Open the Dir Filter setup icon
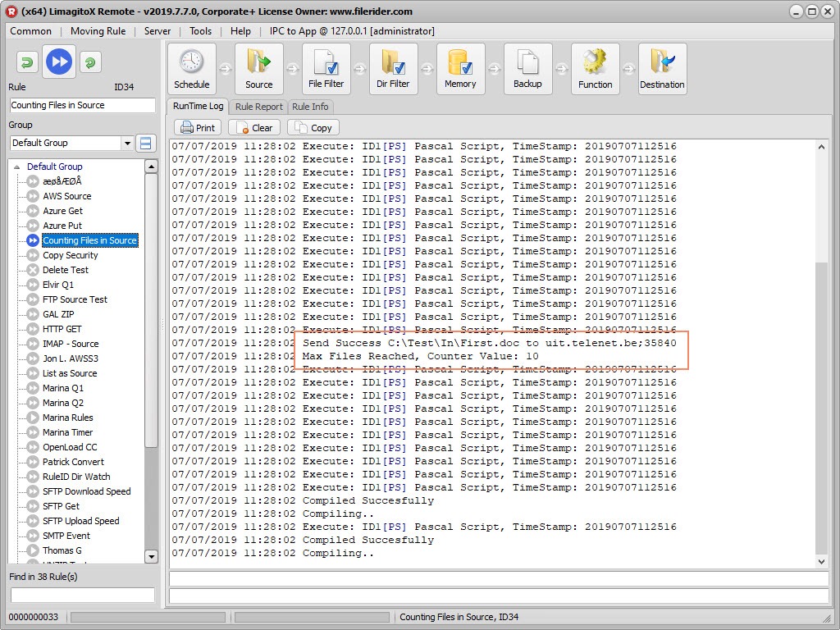 click(393, 69)
